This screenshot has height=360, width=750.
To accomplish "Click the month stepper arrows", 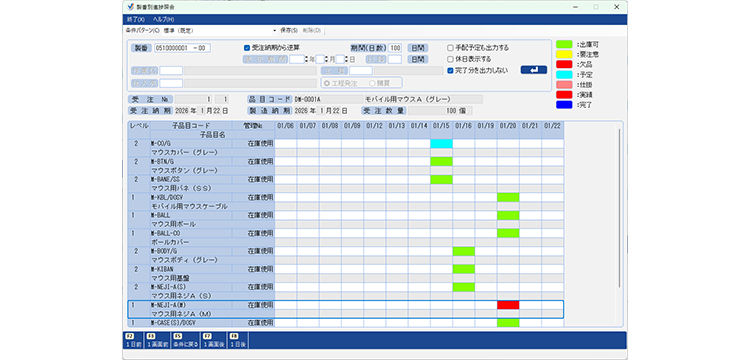I will point(327,59).
